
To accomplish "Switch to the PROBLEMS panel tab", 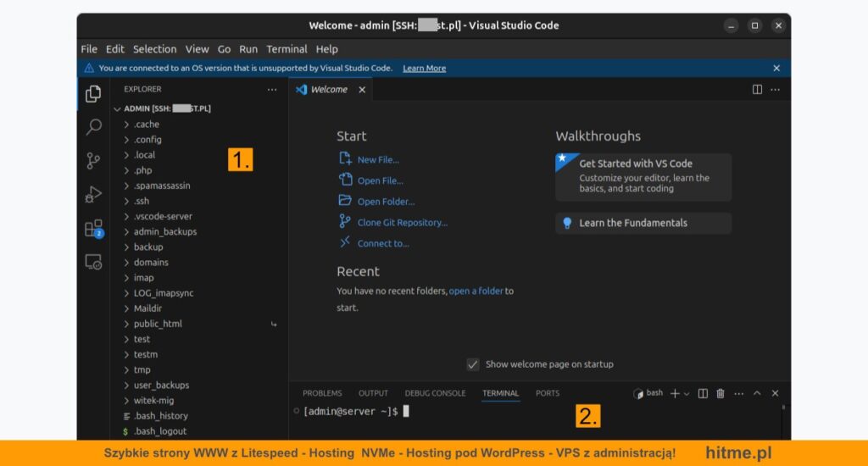I will pos(322,393).
